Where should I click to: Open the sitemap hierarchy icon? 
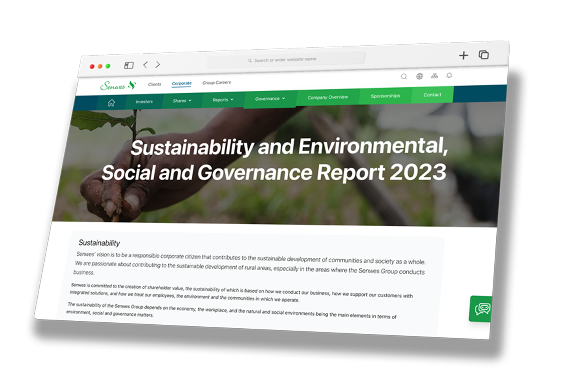click(x=434, y=75)
